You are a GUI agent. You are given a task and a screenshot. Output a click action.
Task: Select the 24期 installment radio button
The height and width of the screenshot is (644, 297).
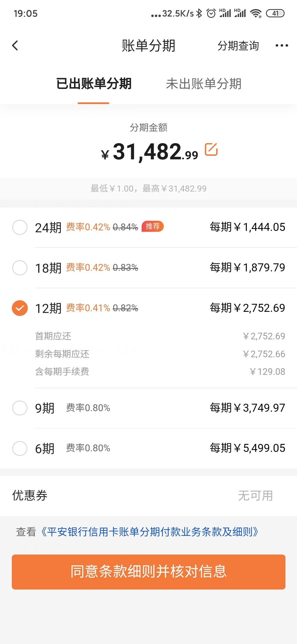(x=20, y=227)
